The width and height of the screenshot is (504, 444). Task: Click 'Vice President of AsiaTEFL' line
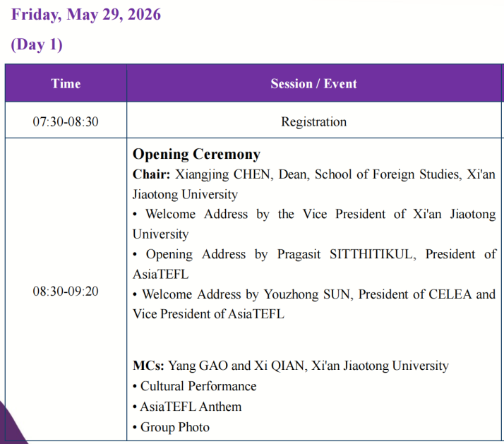[209, 314]
